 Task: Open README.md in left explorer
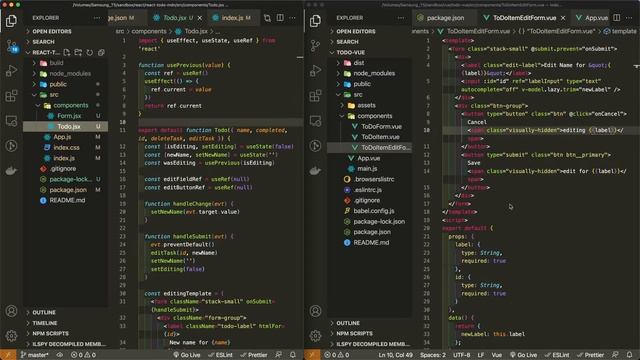66,200
